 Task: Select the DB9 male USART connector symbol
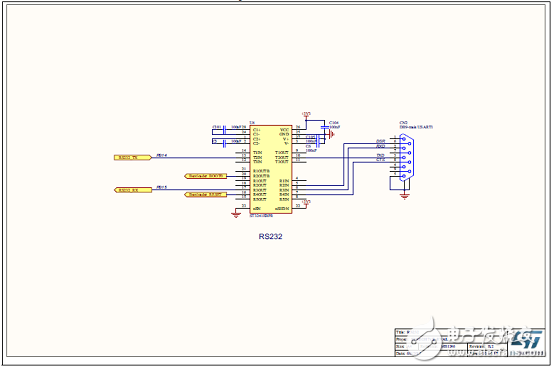(x=406, y=158)
